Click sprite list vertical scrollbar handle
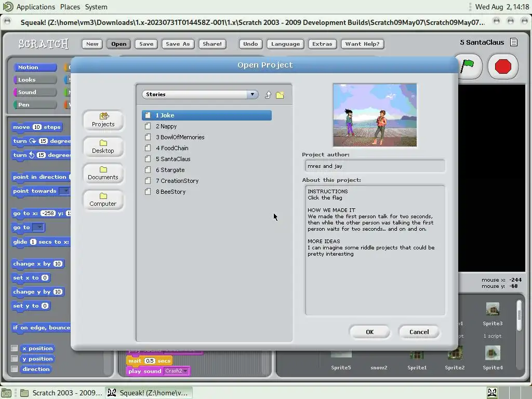Screen dimensions: 532x399 (x=519, y=315)
